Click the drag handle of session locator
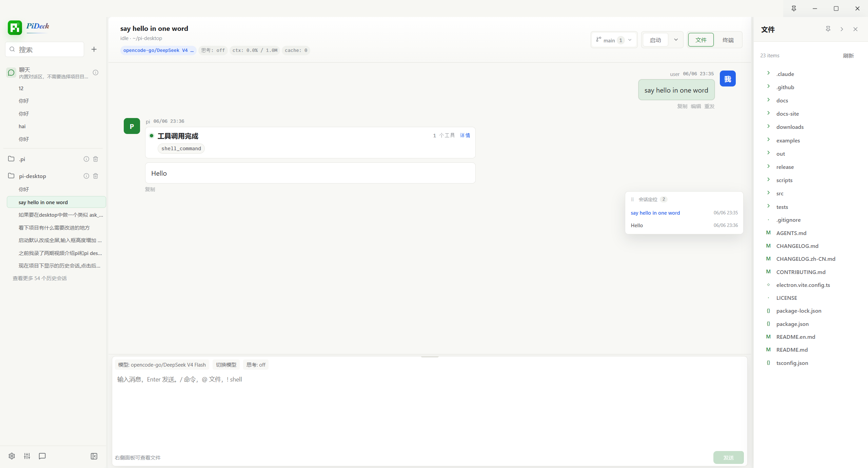This screenshot has width=868, height=468. (632, 199)
